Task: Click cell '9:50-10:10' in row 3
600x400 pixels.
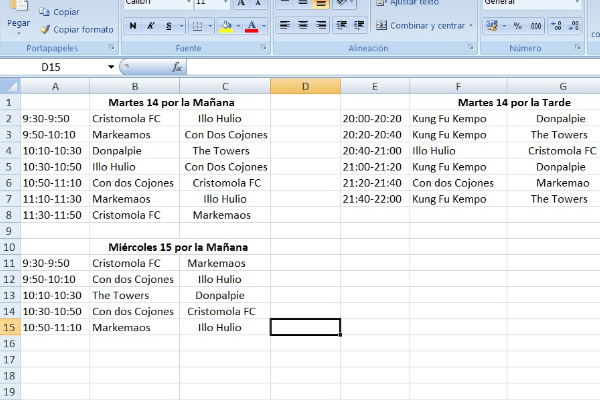Action: click(55, 134)
